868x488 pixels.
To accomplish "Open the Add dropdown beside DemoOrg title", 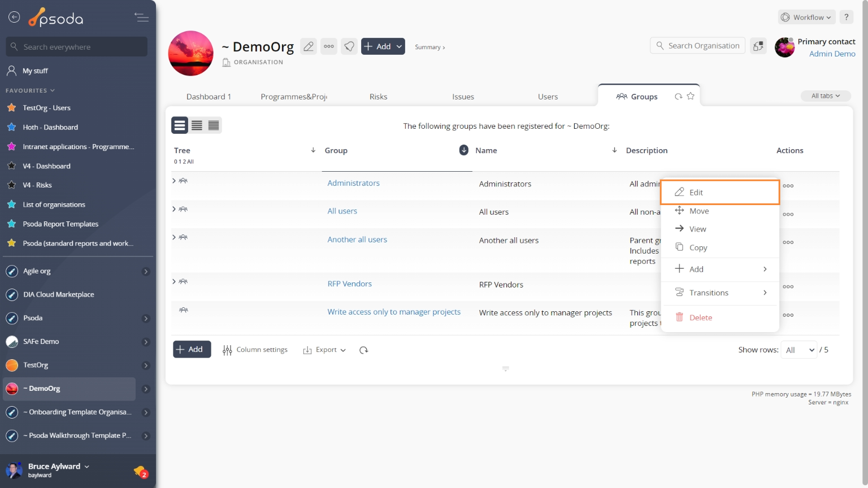I will point(383,46).
